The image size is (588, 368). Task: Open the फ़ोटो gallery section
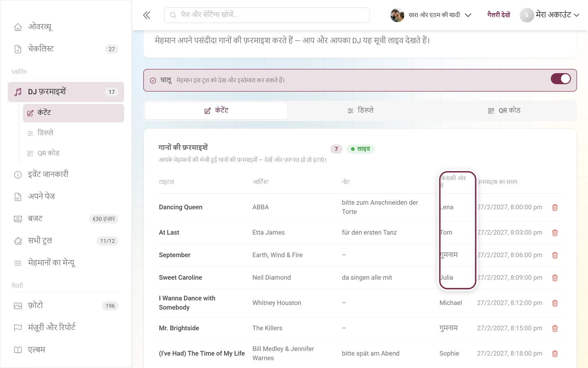66,305
